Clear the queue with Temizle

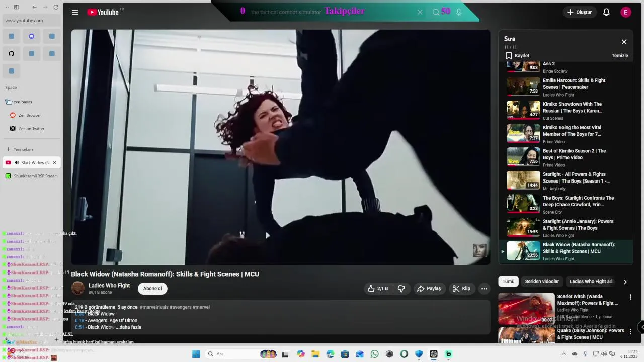point(620,56)
